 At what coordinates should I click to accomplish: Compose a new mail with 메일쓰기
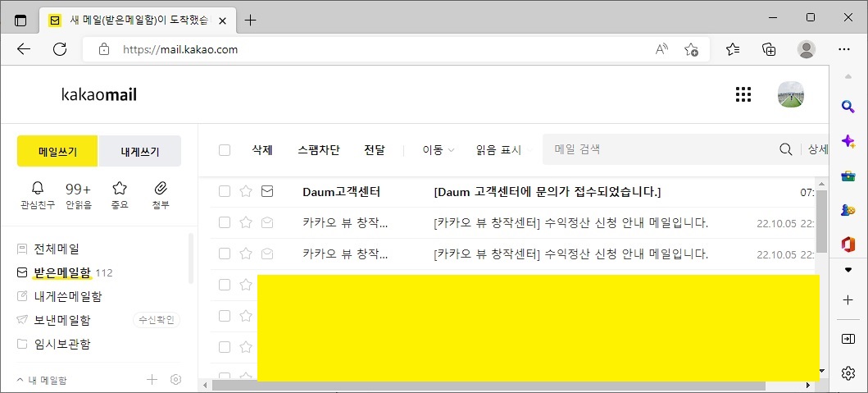(57, 151)
